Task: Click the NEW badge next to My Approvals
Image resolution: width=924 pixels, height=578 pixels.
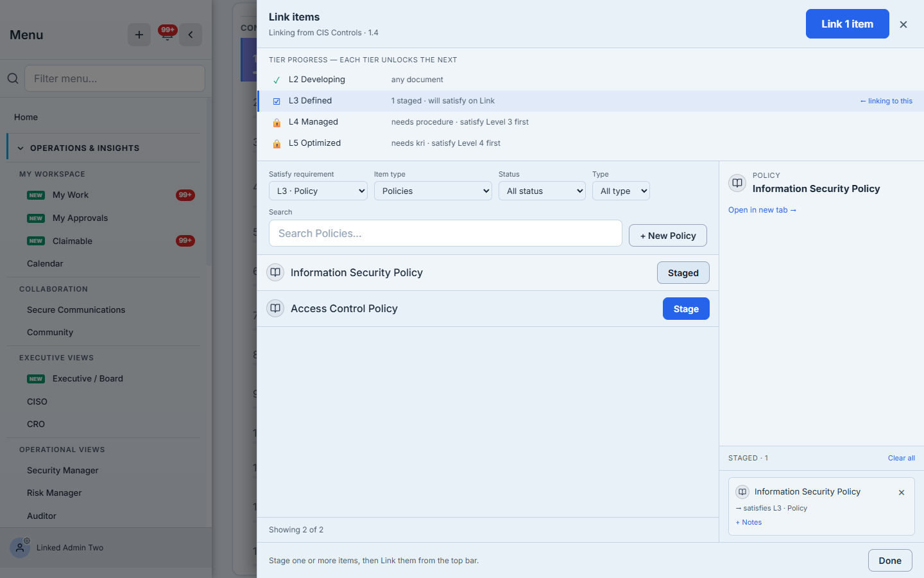Action: click(36, 218)
